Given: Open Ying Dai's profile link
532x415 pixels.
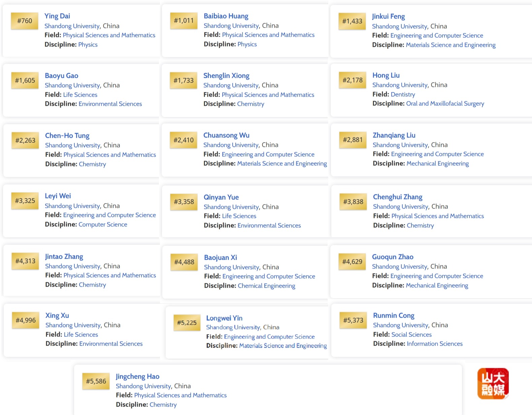Looking at the screenshot, I should click(x=57, y=16).
